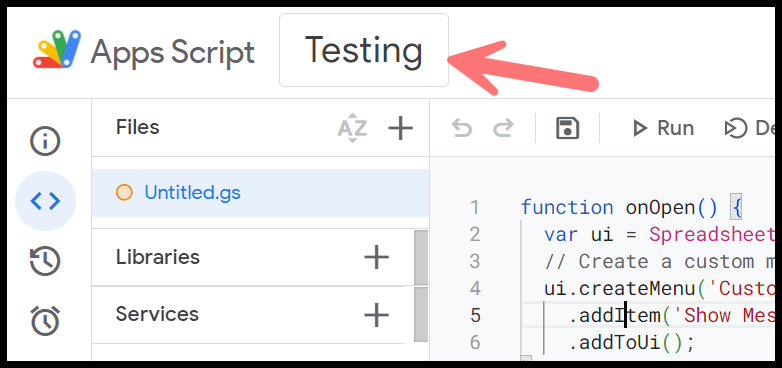This screenshot has height=368, width=782.
Task: Add a new file with the plus icon
Action: click(400, 128)
